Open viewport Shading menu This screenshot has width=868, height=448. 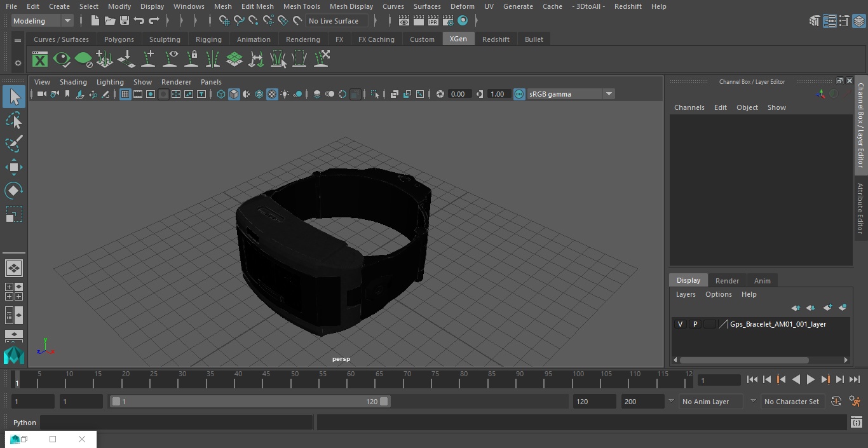pos(73,82)
